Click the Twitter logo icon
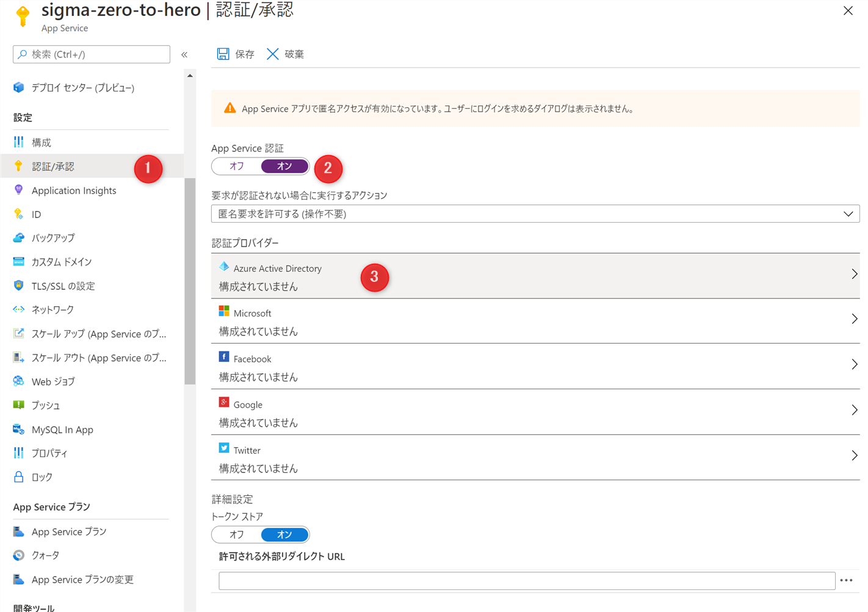This screenshot has height=612, width=868. [x=224, y=448]
